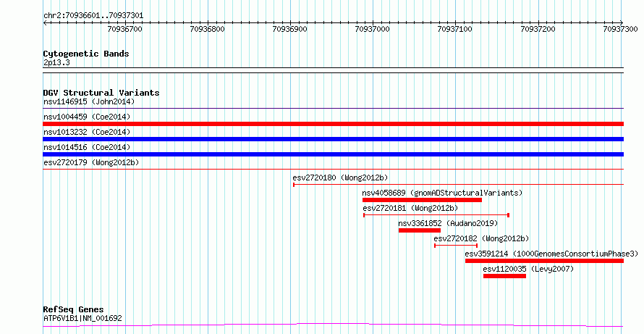Screen dimensions: 644x334
Task: Click the red esv1120035 variant bar
Action: tap(505, 276)
